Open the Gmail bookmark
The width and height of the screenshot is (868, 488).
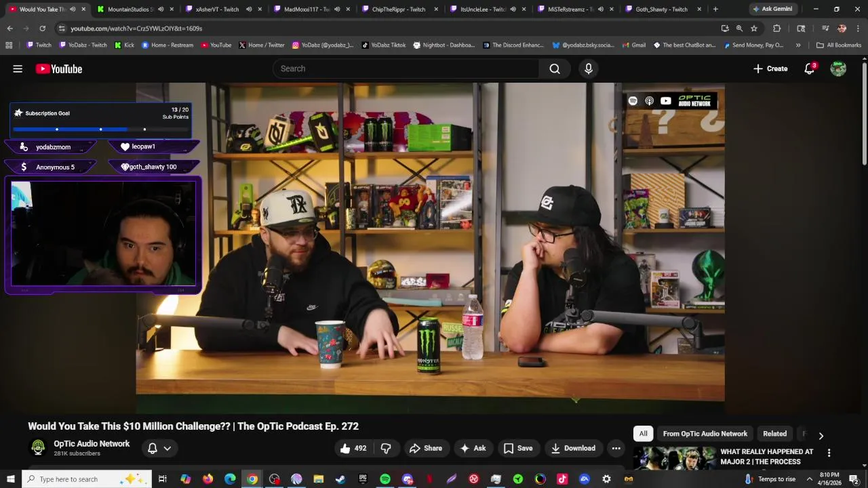pos(633,45)
